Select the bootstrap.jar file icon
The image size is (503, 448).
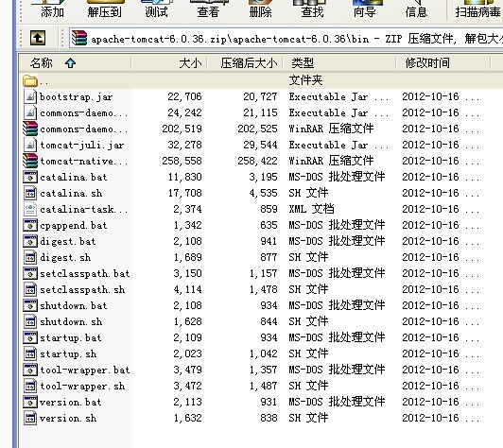(30, 96)
